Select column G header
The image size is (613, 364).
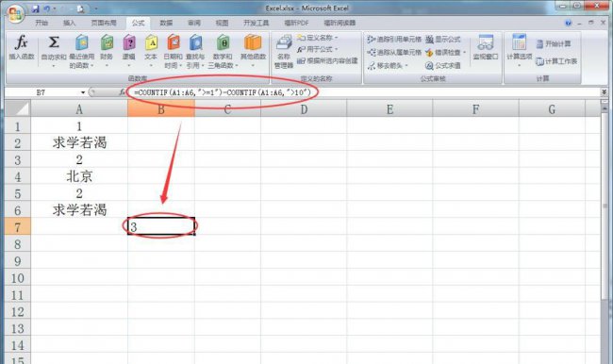point(552,108)
